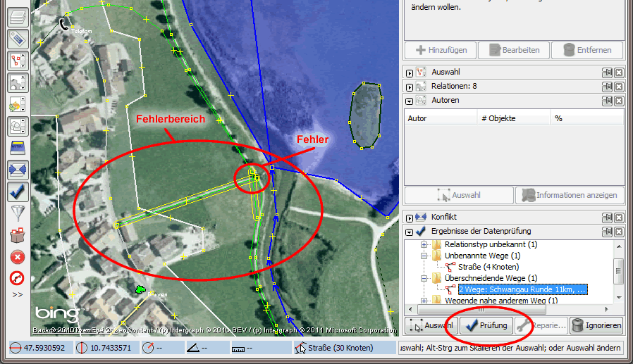
Task: Close the Autoren panel with its X icon
Action: pyautogui.click(x=618, y=101)
